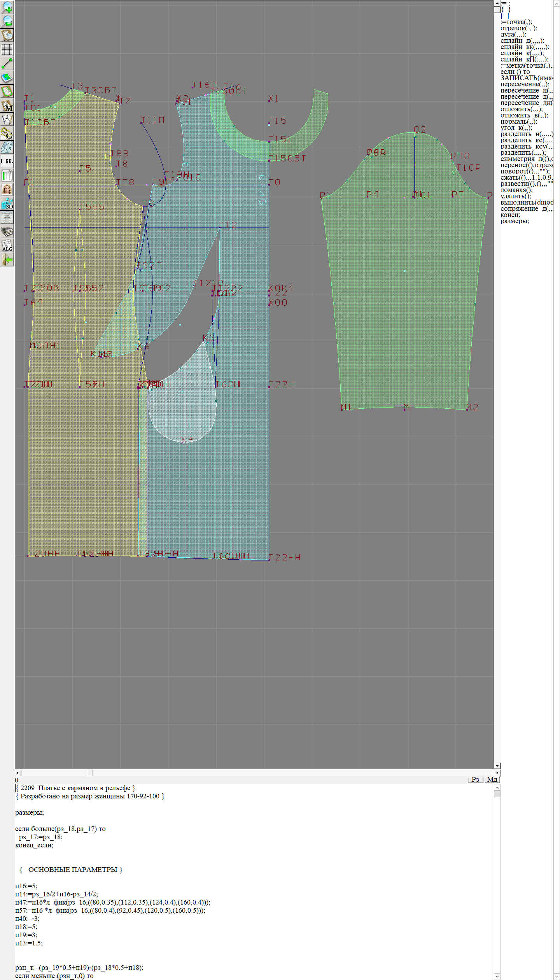This screenshot has width=560, height=980.
Task: Open the compass drafting tool icon
Action: coord(7,119)
